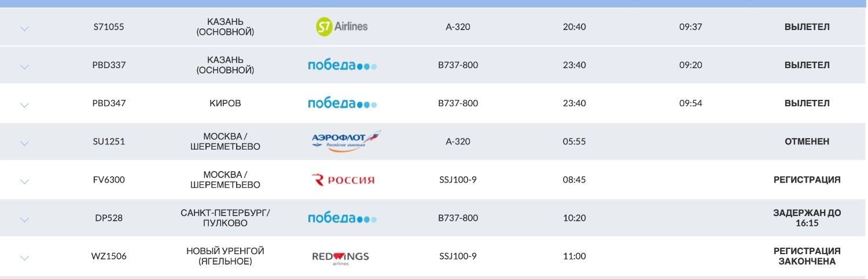The width and height of the screenshot is (868, 279).
Task: Click the Pobeda logo for flight PBD337
Action: coord(342,65)
